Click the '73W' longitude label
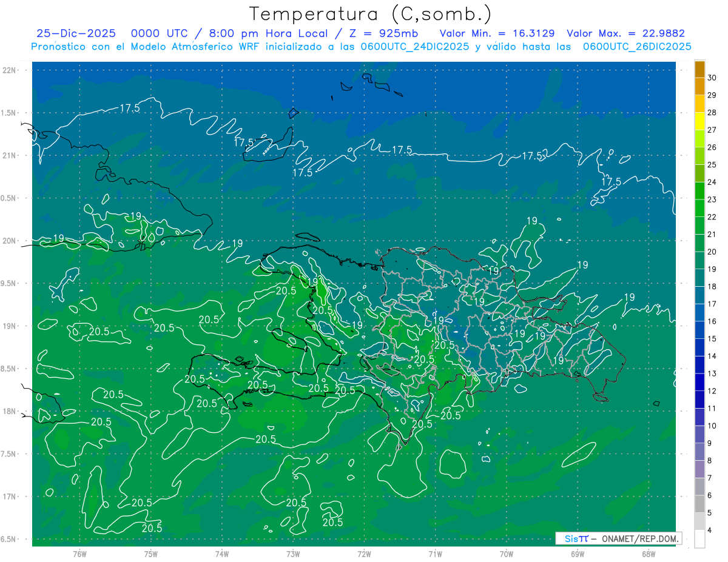 click(293, 554)
